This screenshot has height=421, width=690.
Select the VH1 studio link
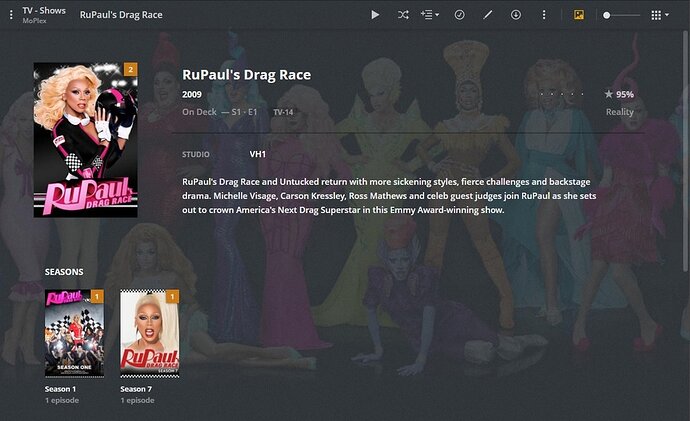[258, 154]
